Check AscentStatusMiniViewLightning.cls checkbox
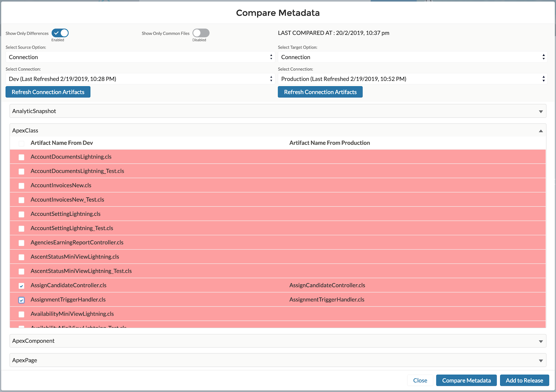This screenshot has width=556, height=392. (x=22, y=257)
